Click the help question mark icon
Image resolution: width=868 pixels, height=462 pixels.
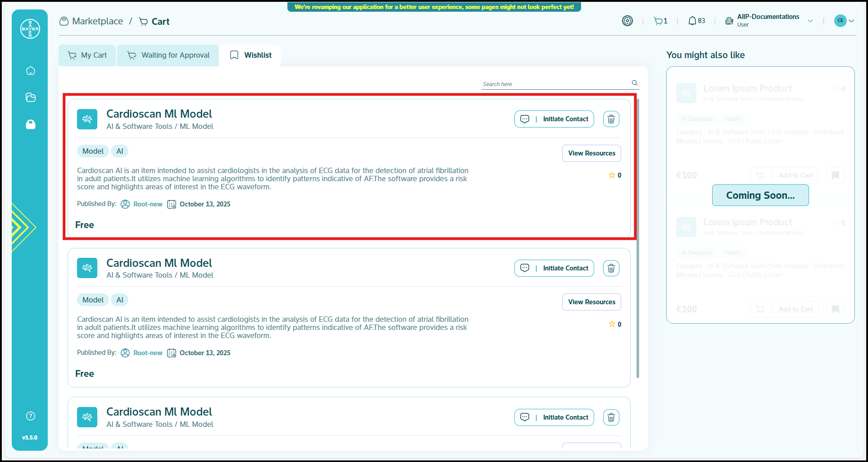click(31, 416)
